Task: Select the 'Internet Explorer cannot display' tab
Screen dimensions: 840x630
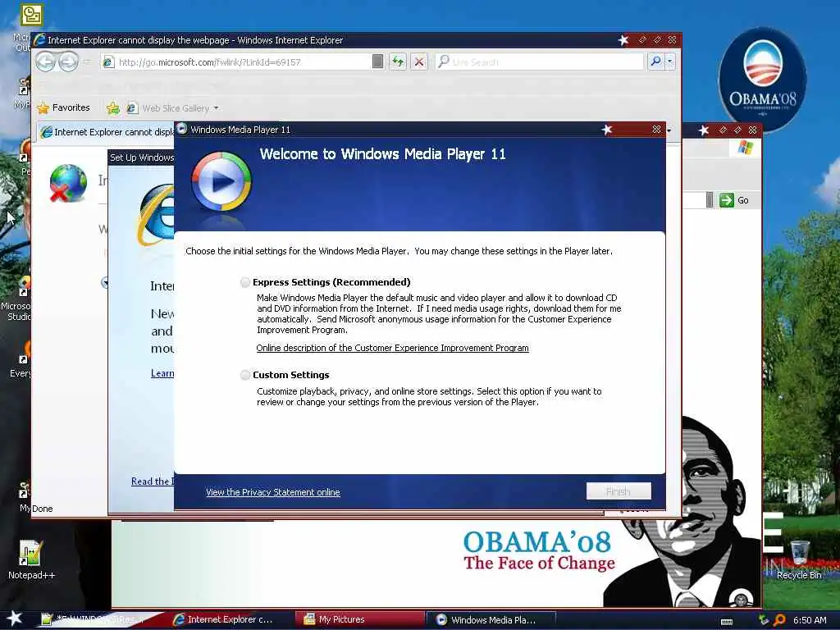Action: click(x=107, y=132)
